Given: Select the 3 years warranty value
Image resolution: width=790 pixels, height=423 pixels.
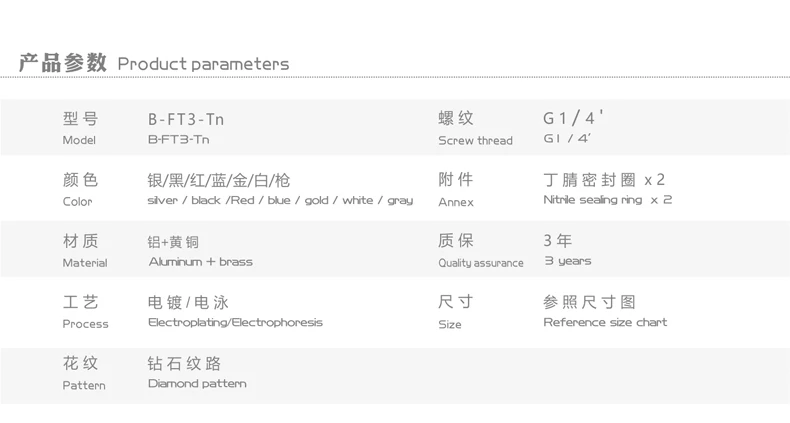Looking at the screenshot, I should click(x=567, y=261).
